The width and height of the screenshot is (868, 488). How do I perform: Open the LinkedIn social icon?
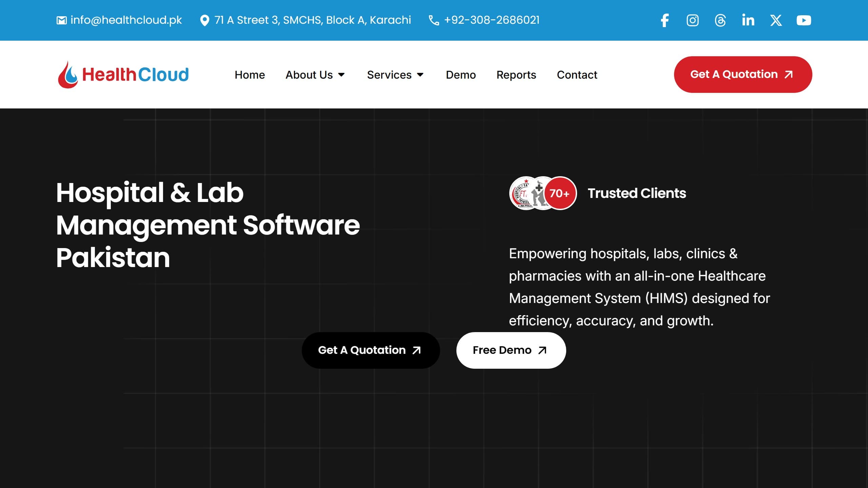pos(748,20)
